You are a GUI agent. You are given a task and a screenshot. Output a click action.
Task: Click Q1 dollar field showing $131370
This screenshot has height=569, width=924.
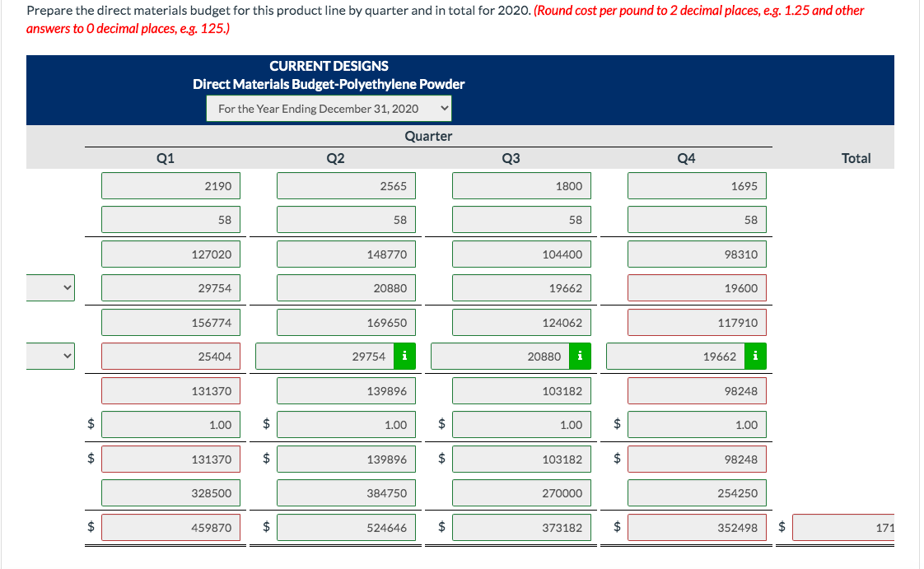171,459
